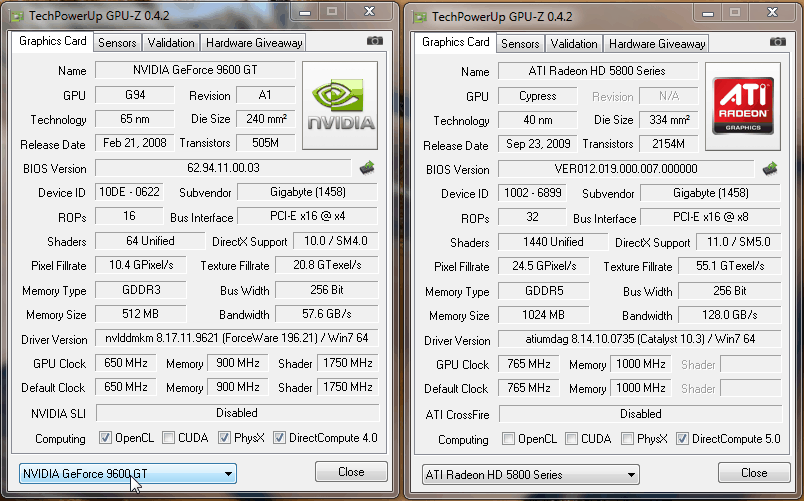Click the title bar app icon of the NVIDIA GPU-Z window
The height and width of the screenshot is (501, 804).
click(x=17, y=16)
